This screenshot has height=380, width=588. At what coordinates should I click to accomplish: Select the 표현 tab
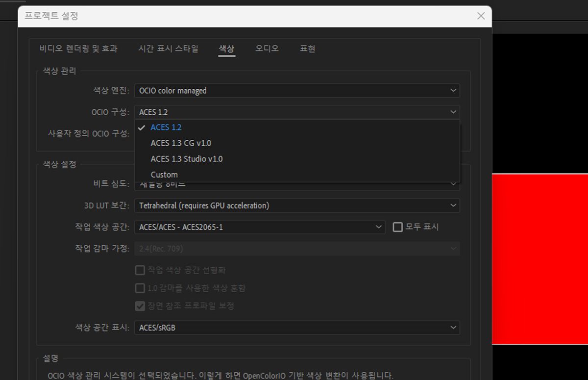click(308, 49)
